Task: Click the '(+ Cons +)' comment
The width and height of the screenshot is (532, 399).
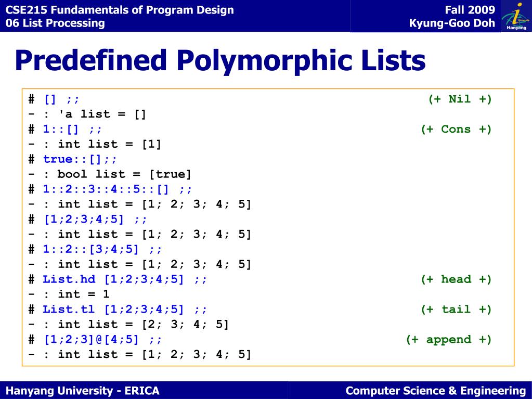Action: click(x=456, y=129)
